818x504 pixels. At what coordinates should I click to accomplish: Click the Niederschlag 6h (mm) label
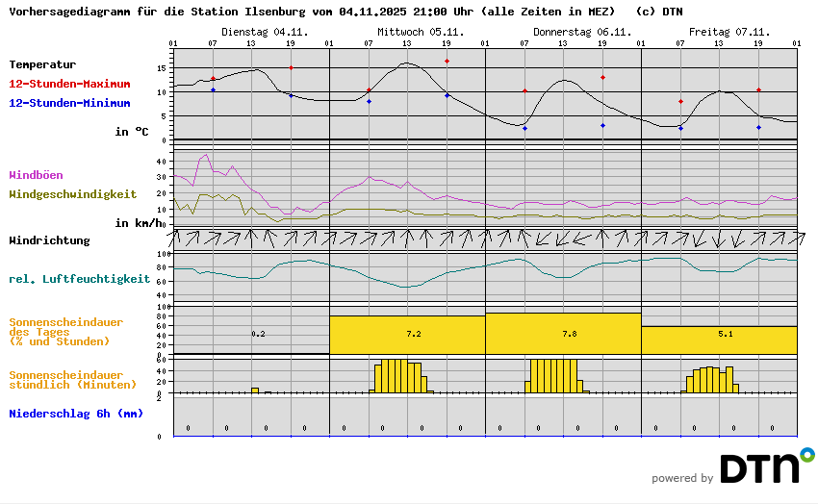click(x=76, y=414)
